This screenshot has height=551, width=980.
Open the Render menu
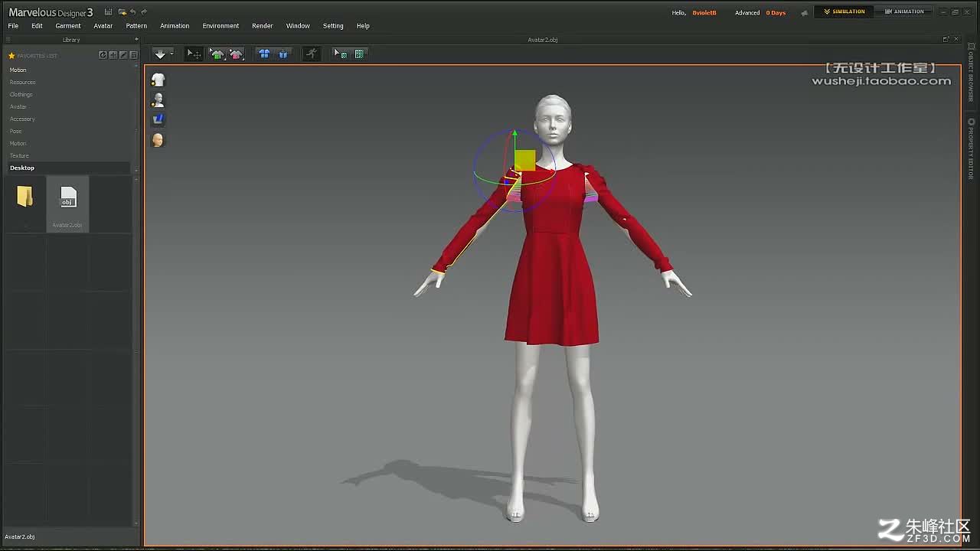pyautogui.click(x=263, y=26)
